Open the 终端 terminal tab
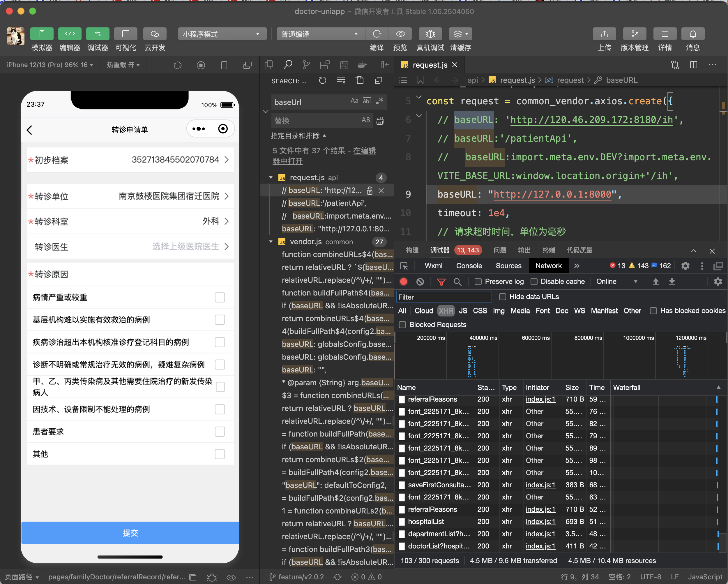 point(549,250)
